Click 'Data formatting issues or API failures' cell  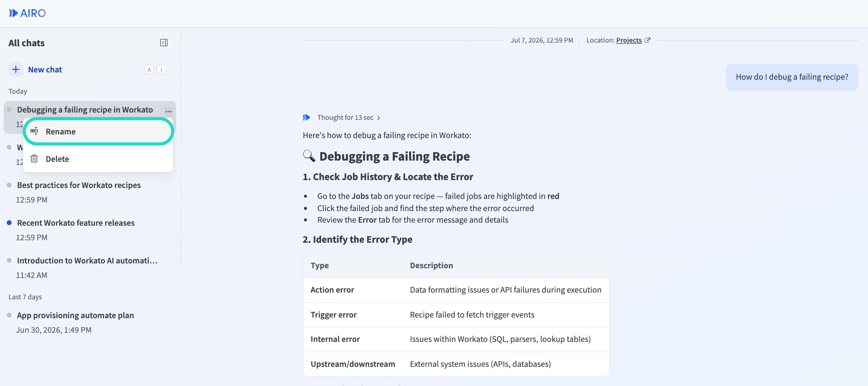click(x=506, y=290)
